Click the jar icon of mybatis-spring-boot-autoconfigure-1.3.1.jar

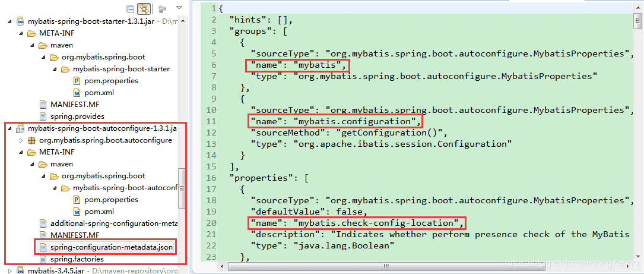click(x=20, y=128)
